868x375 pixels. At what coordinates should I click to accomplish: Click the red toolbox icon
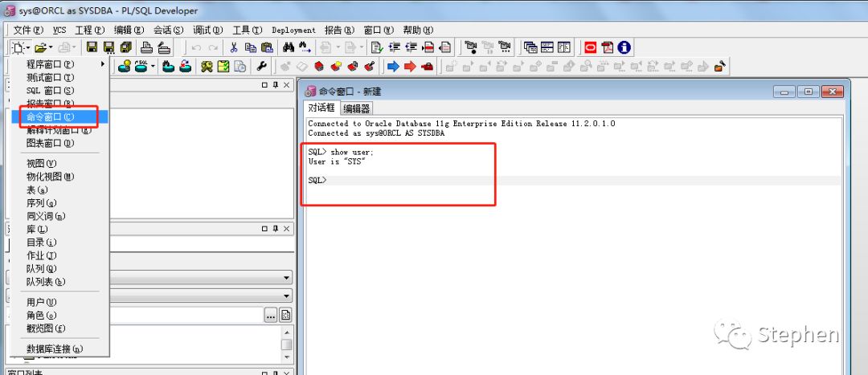(427, 67)
